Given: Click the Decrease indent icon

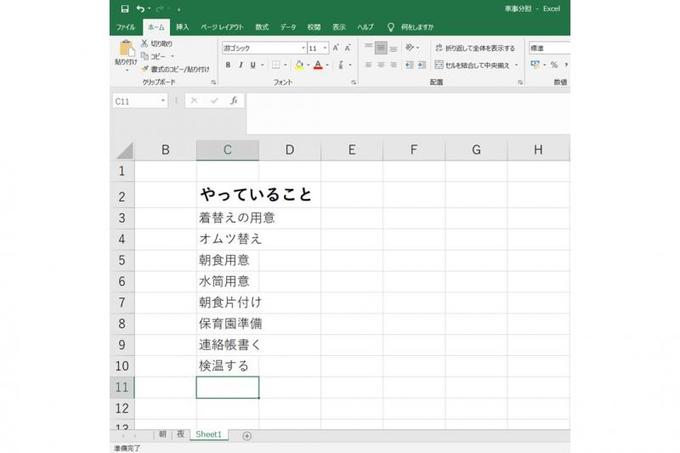Looking at the screenshot, I should pos(409,65).
